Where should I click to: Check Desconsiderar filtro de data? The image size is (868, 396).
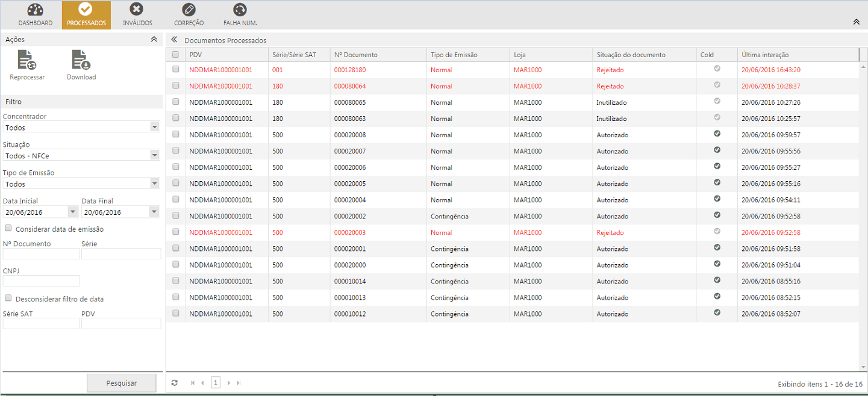[x=8, y=299]
